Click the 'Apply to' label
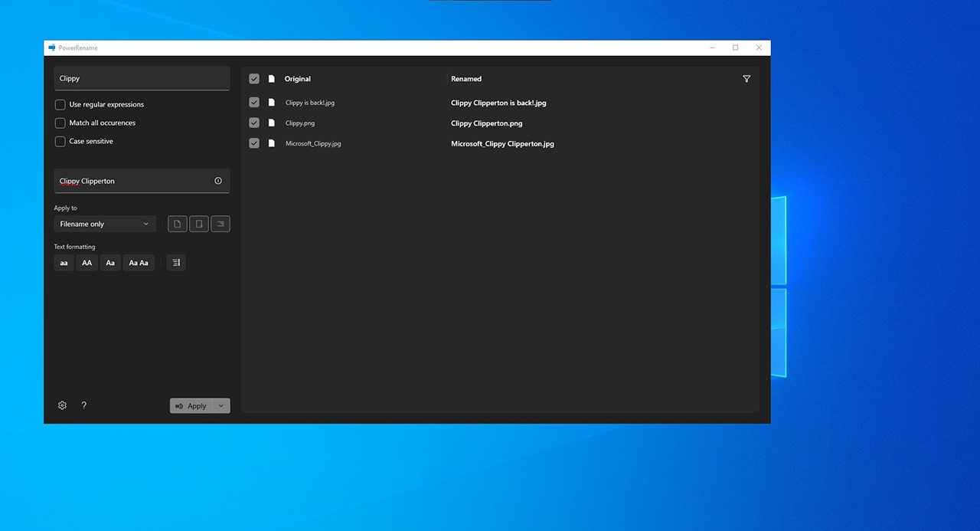980x531 pixels. 66,208
